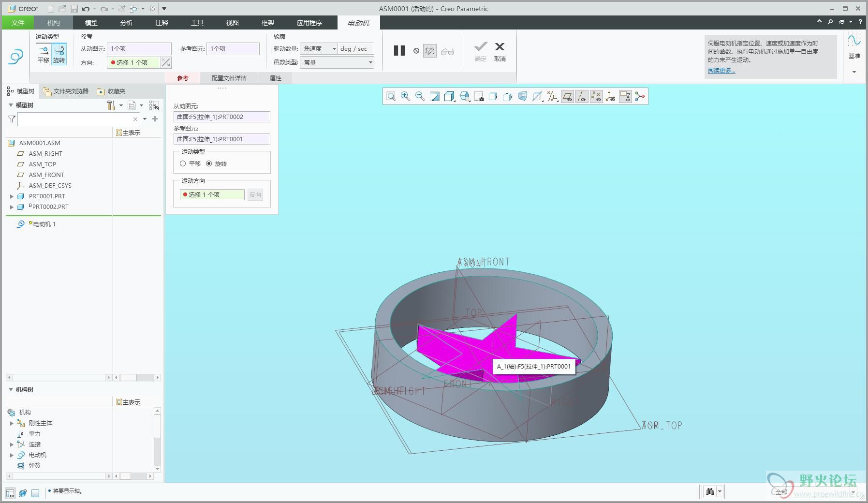Click the undo arrow in quick access
Screen dimensions: 868x503
tap(86, 9)
